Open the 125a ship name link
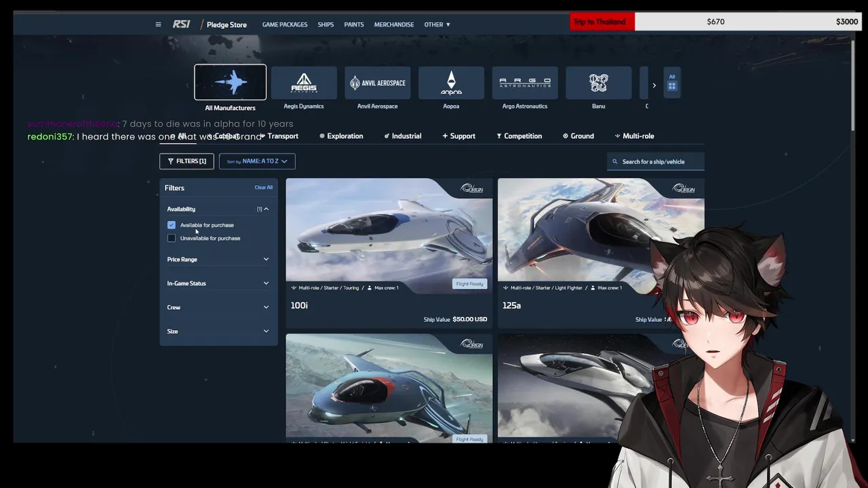Viewport: 868px width, 488px height. [x=511, y=306]
